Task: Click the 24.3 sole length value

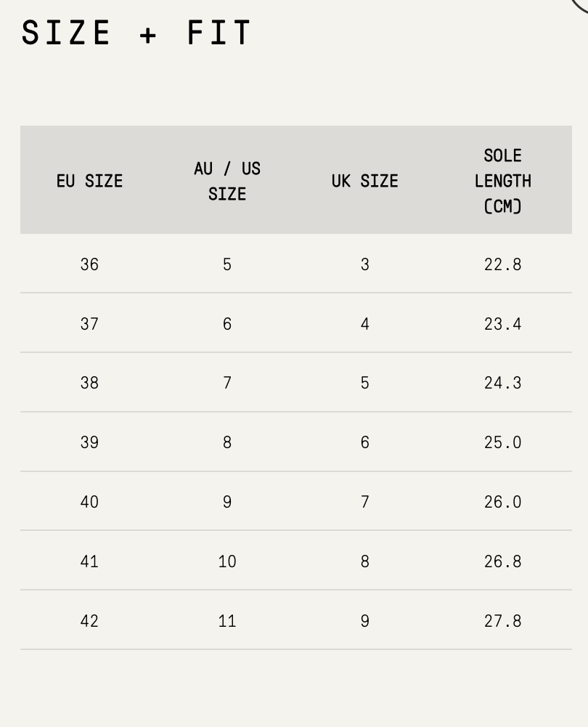Action: (x=503, y=383)
